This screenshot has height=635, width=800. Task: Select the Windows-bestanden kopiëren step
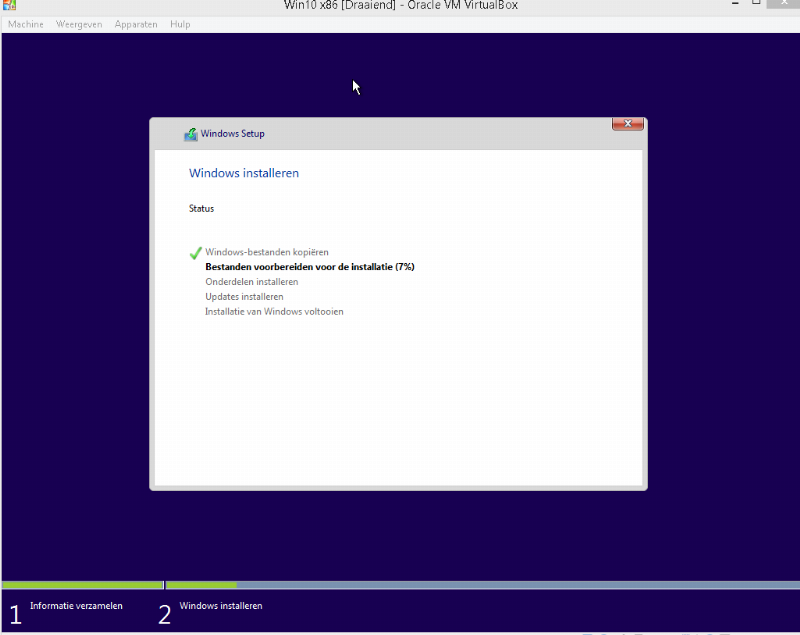coord(267,252)
